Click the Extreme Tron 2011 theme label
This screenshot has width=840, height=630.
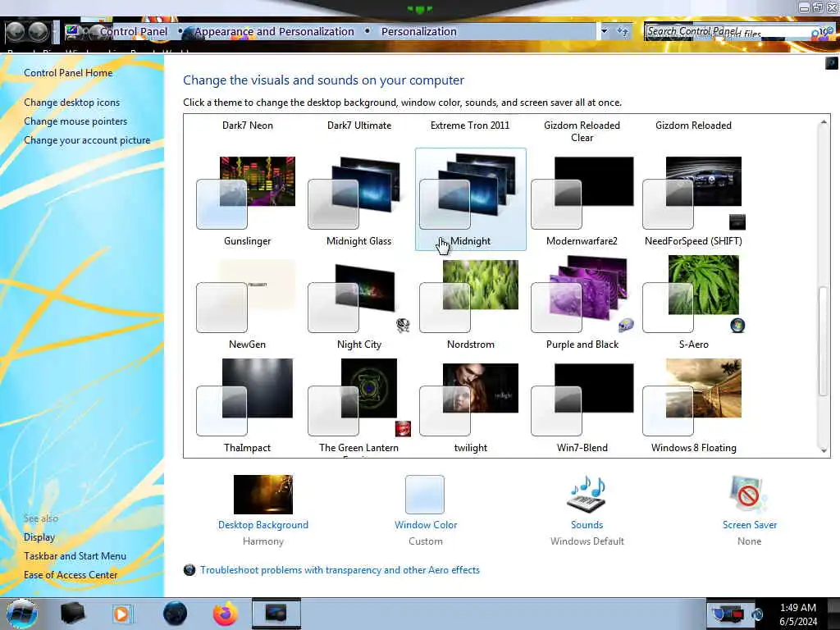(x=470, y=126)
